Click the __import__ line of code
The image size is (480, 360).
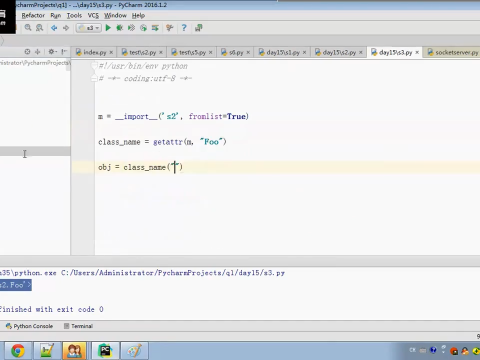tap(173, 116)
